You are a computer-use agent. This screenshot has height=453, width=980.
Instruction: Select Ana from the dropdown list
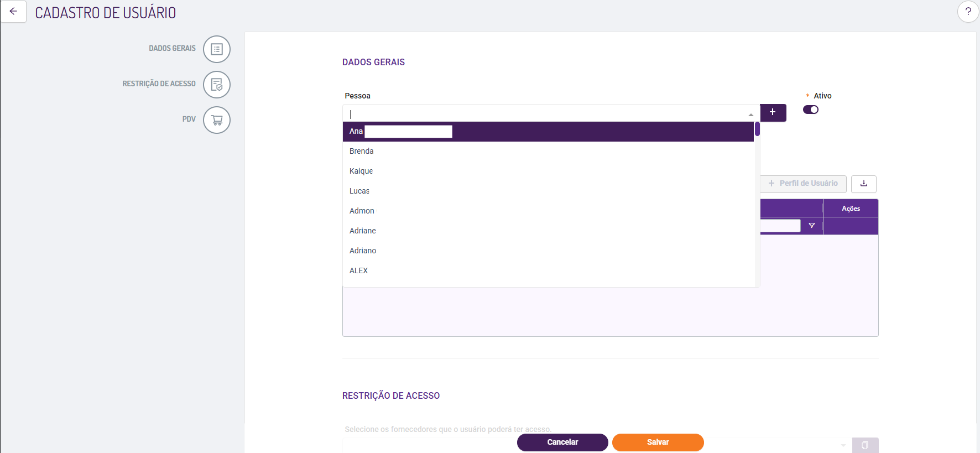click(356, 132)
